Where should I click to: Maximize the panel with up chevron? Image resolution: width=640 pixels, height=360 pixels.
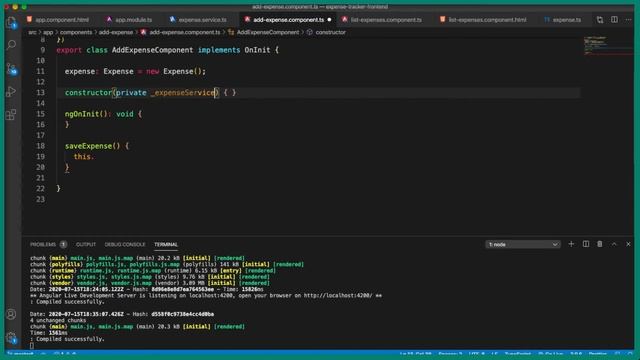point(614,244)
